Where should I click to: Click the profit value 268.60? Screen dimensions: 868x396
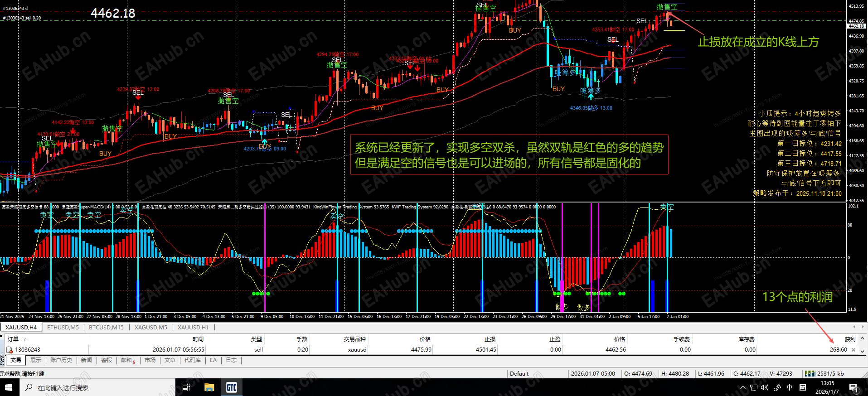click(839, 350)
